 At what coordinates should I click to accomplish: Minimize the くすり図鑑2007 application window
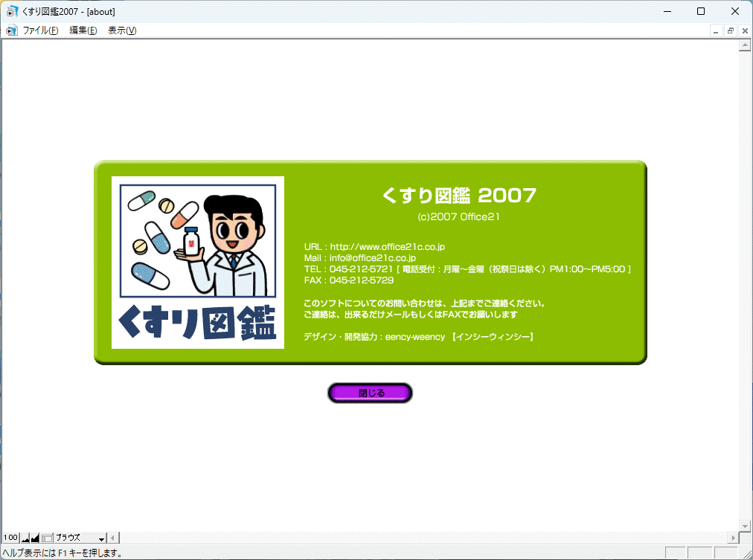point(667,11)
